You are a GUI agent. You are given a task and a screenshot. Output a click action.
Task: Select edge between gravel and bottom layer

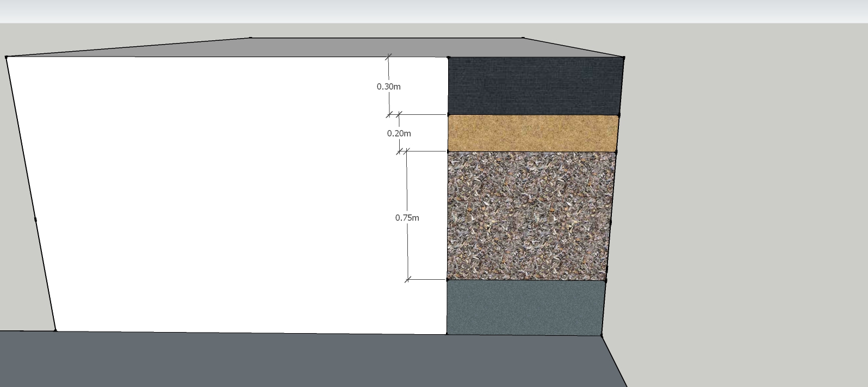pos(526,280)
